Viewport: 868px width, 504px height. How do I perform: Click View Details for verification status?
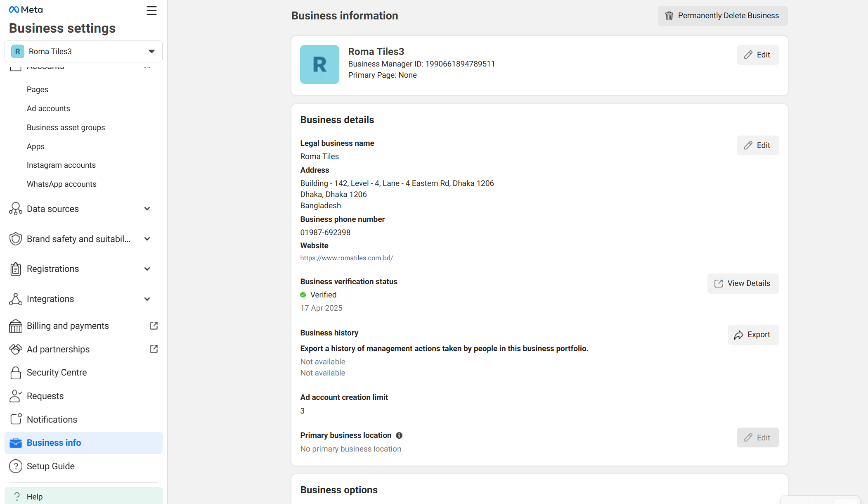[743, 283]
